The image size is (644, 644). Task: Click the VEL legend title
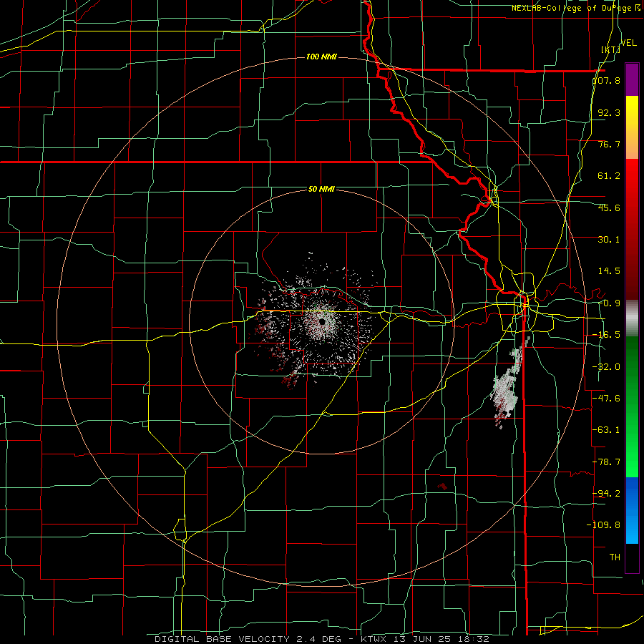point(628,43)
